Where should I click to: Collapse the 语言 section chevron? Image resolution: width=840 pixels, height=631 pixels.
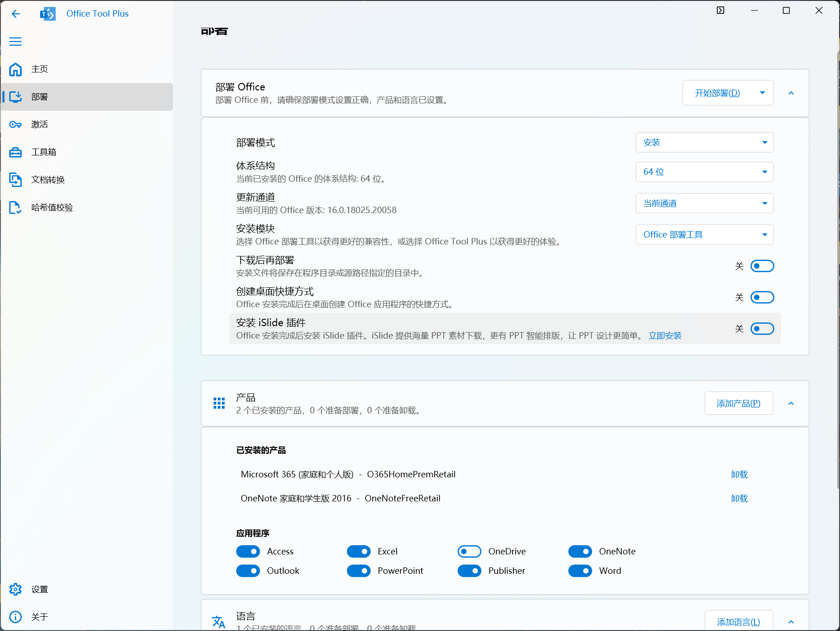tap(791, 622)
